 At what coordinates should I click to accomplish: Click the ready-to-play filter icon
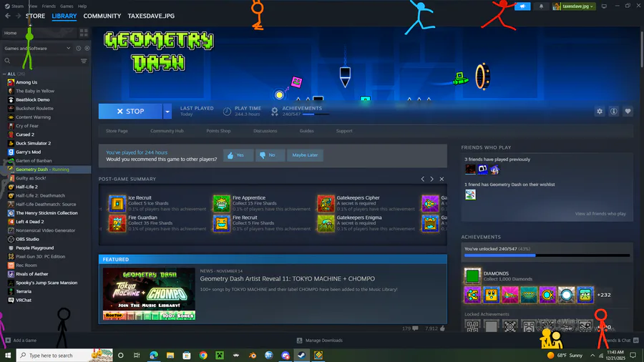[x=87, y=48]
